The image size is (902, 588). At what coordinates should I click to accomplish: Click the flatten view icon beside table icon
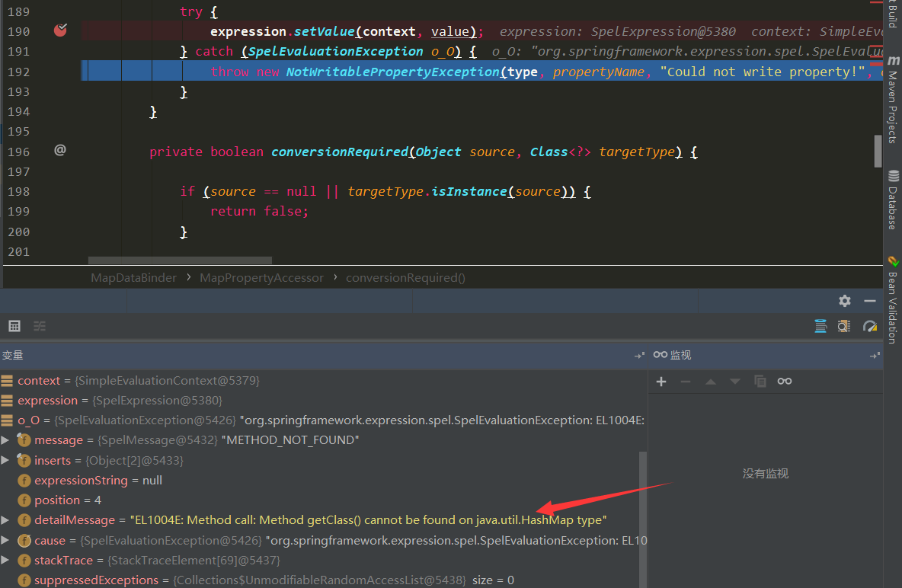40,326
